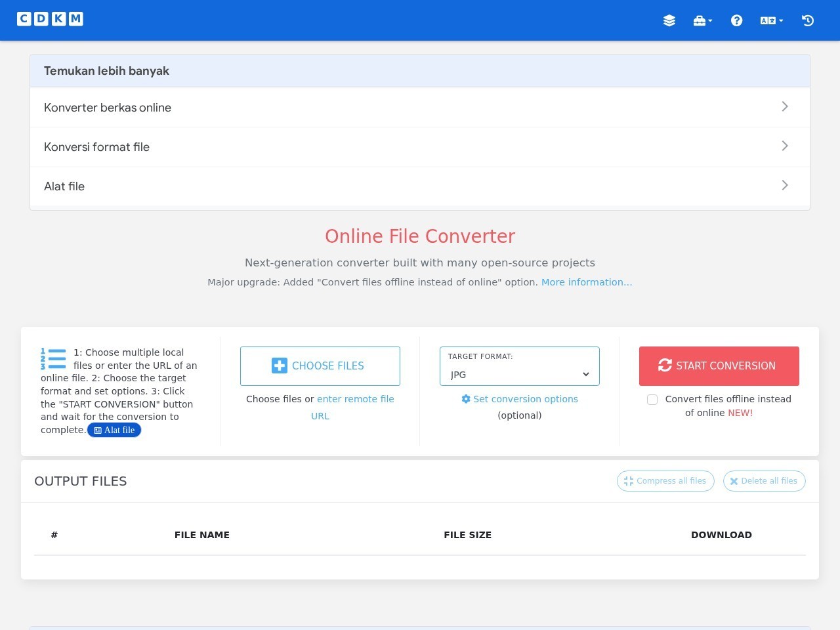Expand Konverter berkas online row
Image resolution: width=840 pixels, height=630 pixels.
[420, 108]
